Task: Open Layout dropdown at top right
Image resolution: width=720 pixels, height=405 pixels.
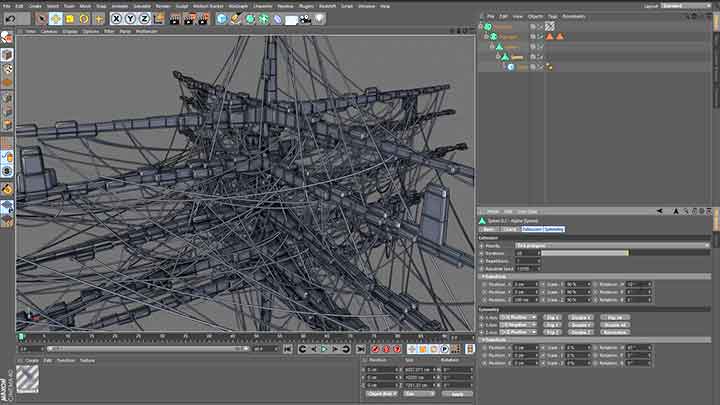Action: click(686, 6)
